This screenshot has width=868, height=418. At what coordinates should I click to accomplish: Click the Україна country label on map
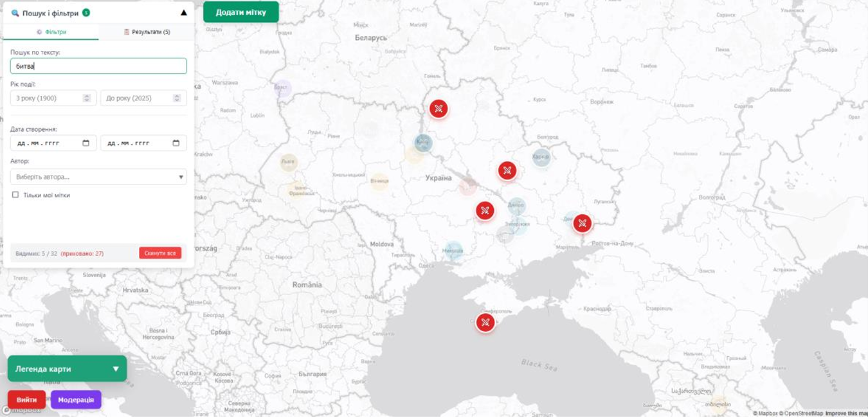(x=439, y=178)
